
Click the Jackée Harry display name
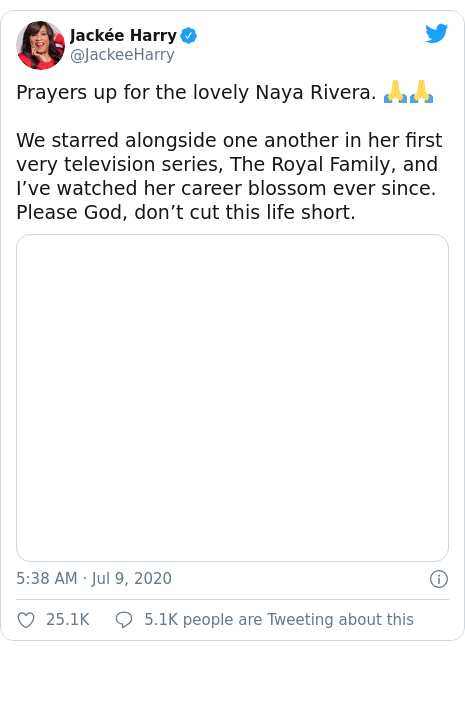(x=123, y=35)
